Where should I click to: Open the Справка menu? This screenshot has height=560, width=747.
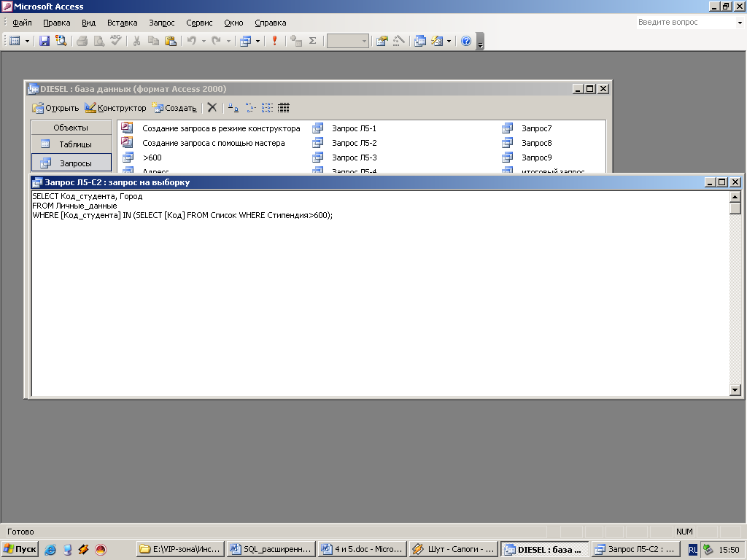click(x=270, y=23)
